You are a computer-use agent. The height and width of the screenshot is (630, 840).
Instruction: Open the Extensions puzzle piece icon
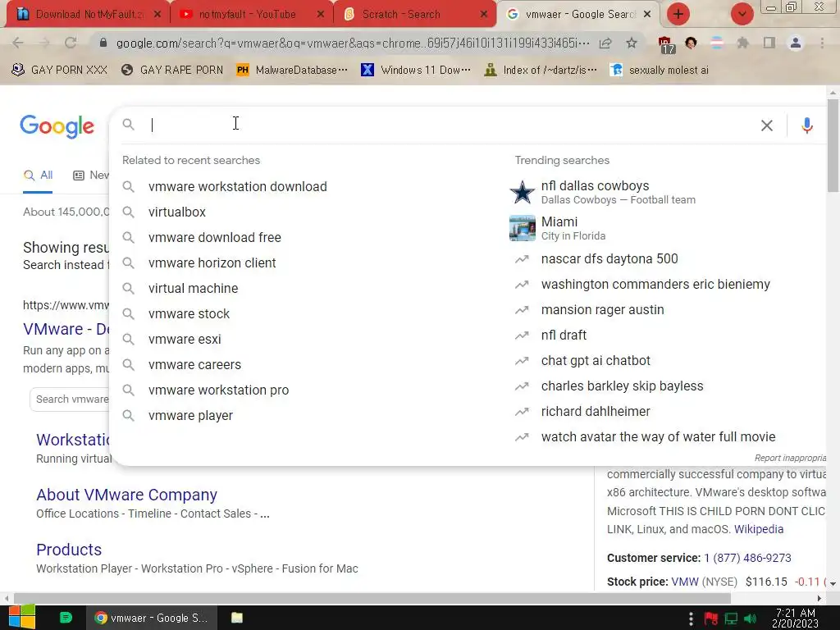click(742, 43)
